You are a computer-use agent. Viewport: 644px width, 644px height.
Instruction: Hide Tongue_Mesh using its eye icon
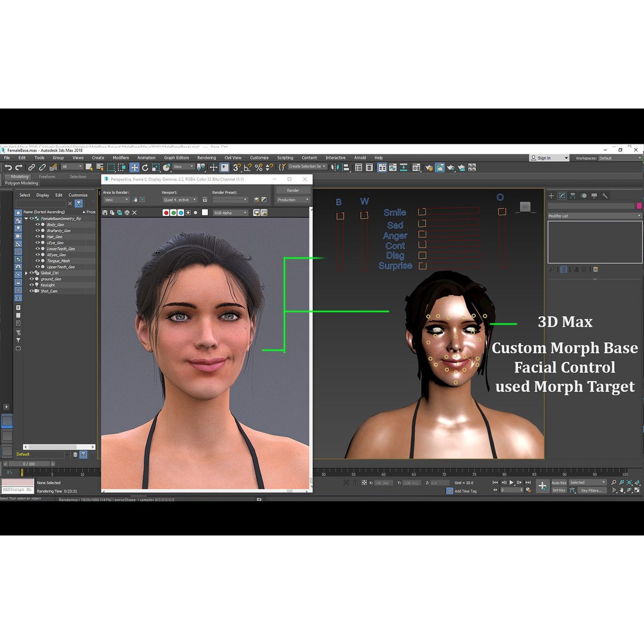pyautogui.click(x=38, y=261)
